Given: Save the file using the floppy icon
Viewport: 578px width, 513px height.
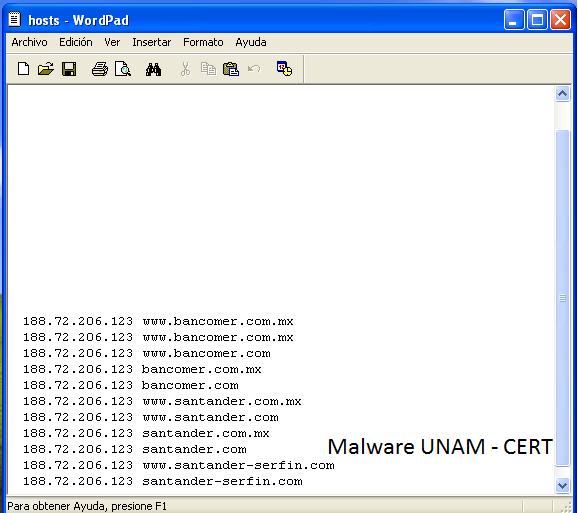Looking at the screenshot, I should (69, 69).
